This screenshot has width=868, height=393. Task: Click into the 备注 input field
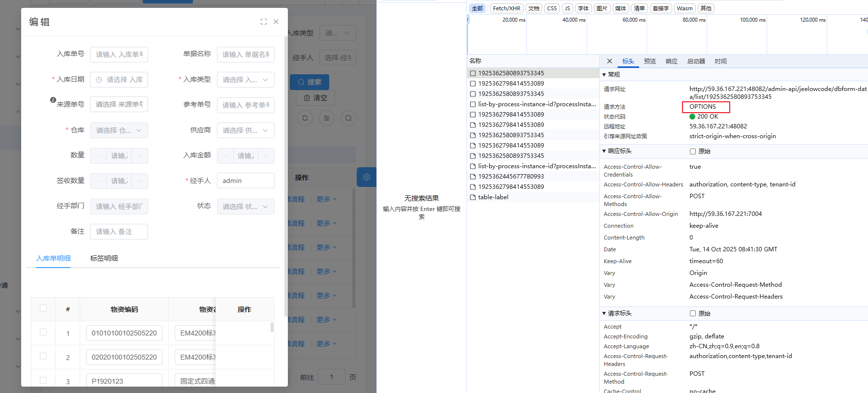119,232
